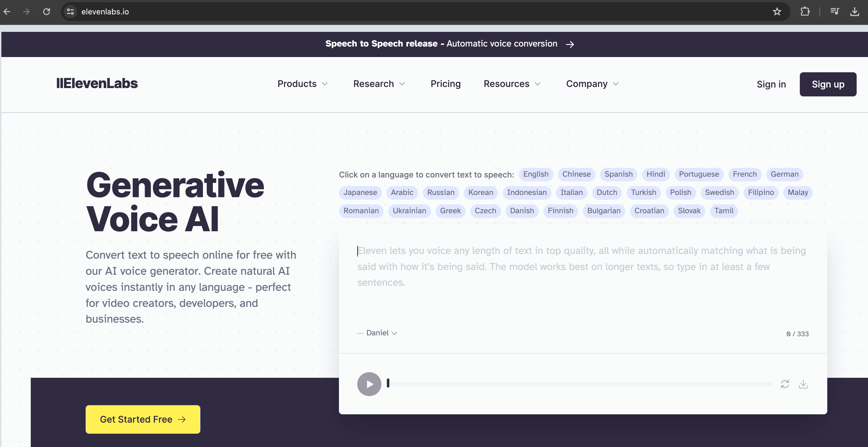The width and height of the screenshot is (868, 447).
Task: Expand the Research menu
Action: (x=379, y=84)
